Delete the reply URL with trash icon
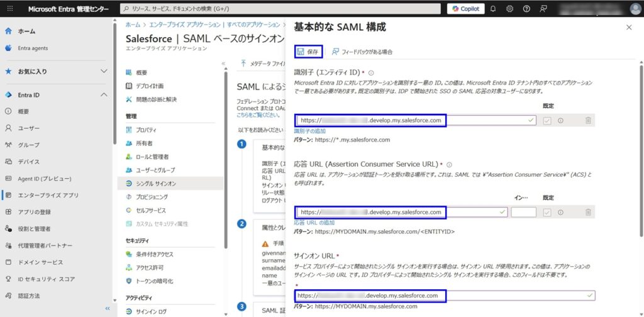The image size is (644, 317). [588, 213]
